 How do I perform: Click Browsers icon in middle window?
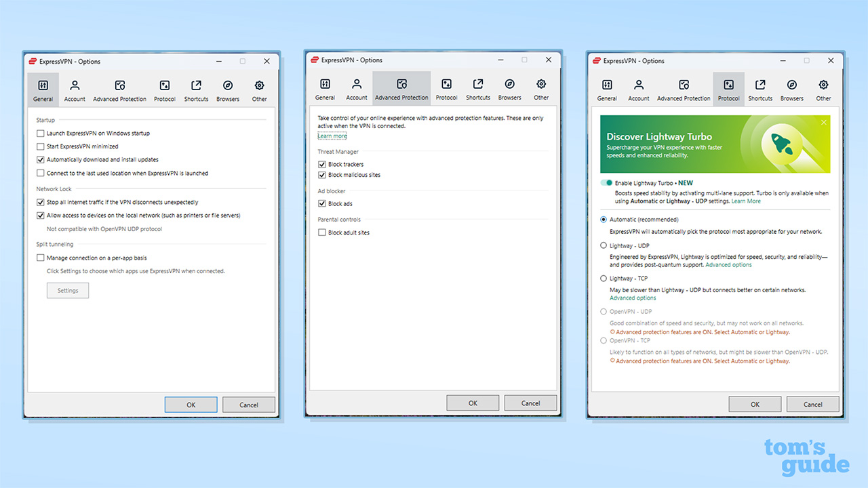pos(510,84)
